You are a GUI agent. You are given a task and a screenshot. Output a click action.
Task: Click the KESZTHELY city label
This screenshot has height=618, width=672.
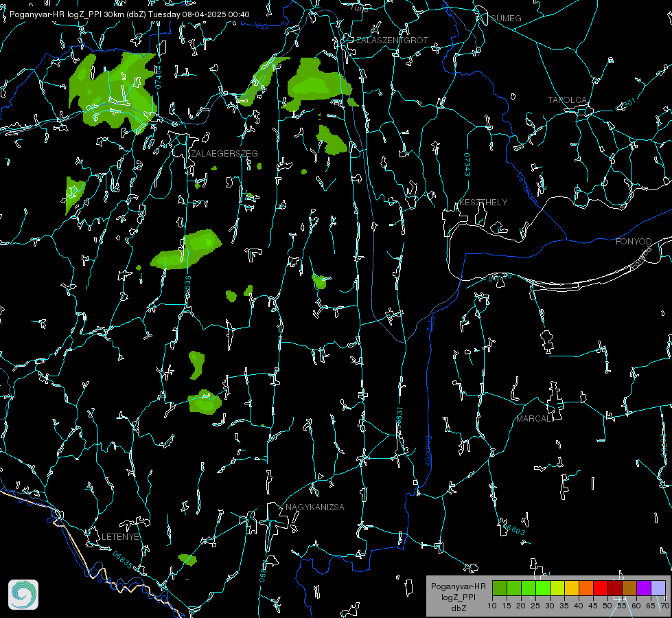coord(483,202)
